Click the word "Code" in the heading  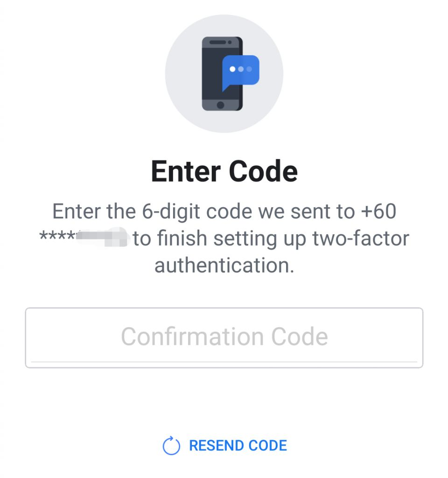tap(263, 171)
